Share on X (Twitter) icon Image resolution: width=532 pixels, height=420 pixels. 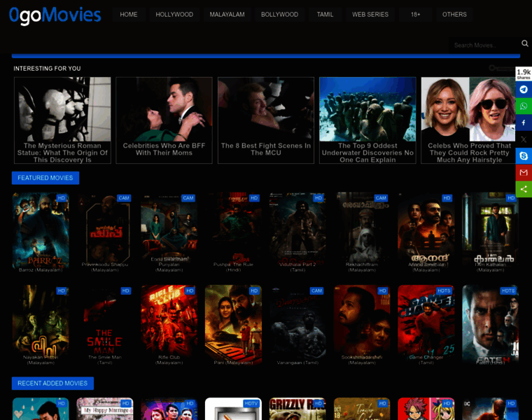pos(524,139)
